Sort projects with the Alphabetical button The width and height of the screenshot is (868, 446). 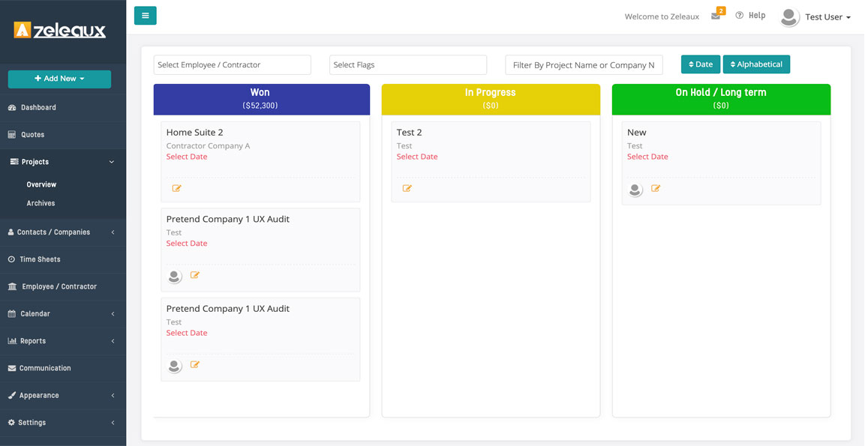coord(756,64)
